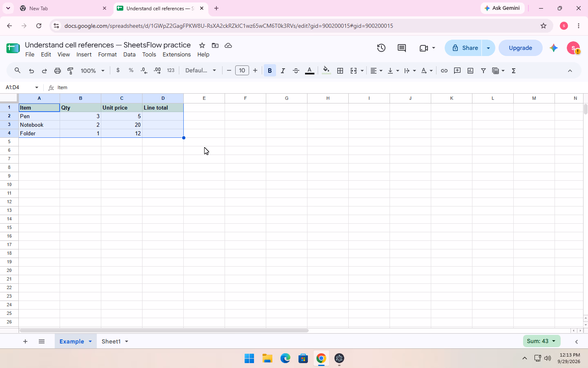This screenshot has width=588, height=368.
Task: Format selection as currency
Action: click(118, 70)
